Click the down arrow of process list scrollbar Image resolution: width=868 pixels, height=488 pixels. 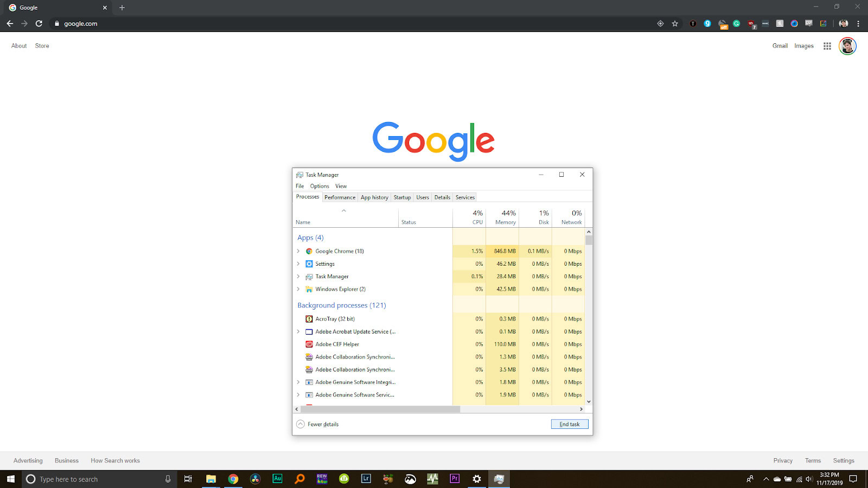coord(589,402)
